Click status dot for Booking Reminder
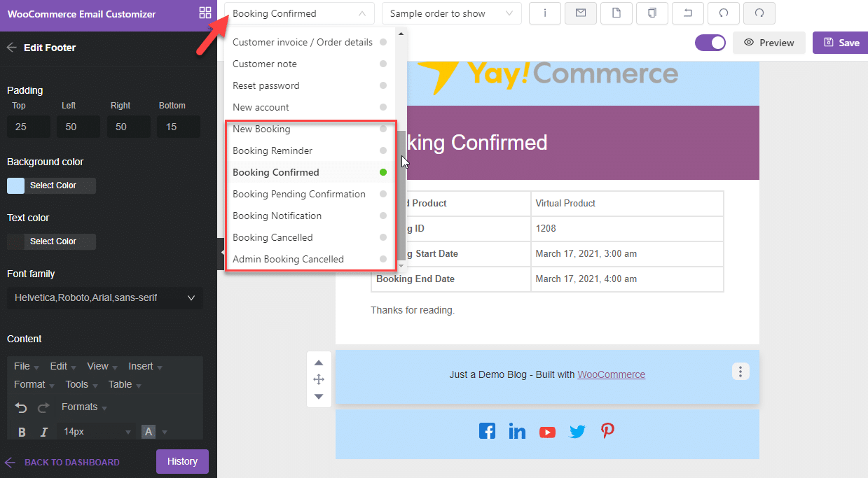Viewport: 868px width, 478px height. 383,150
